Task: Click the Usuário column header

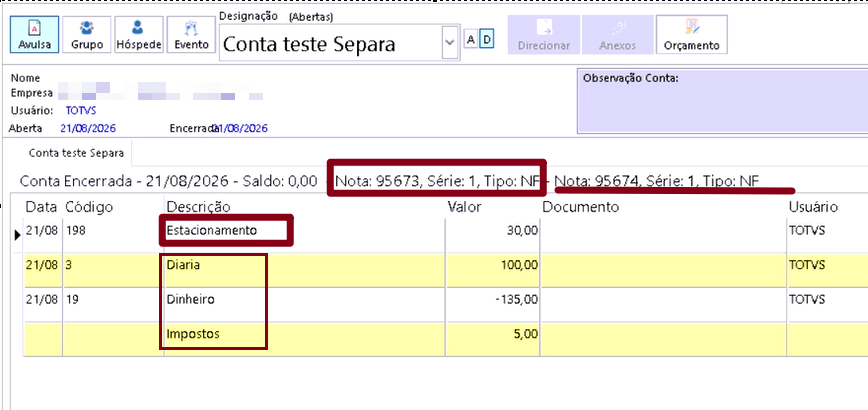Action: click(813, 207)
